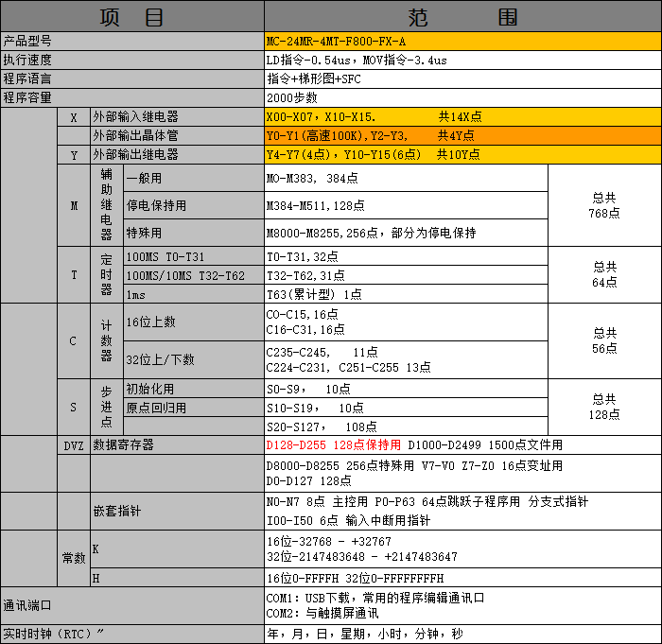The height and width of the screenshot is (644, 662).
Task: Click 初始化用 step label
Action: coord(194,389)
